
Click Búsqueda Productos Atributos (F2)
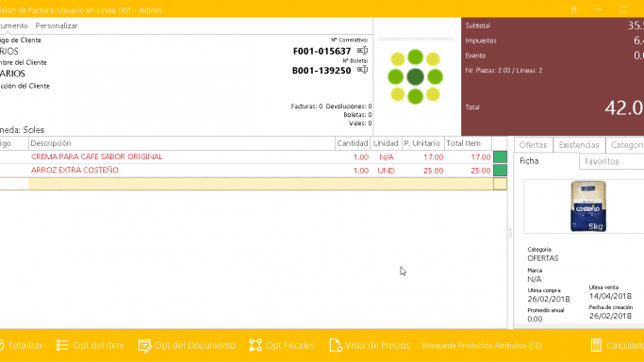(482, 345)
